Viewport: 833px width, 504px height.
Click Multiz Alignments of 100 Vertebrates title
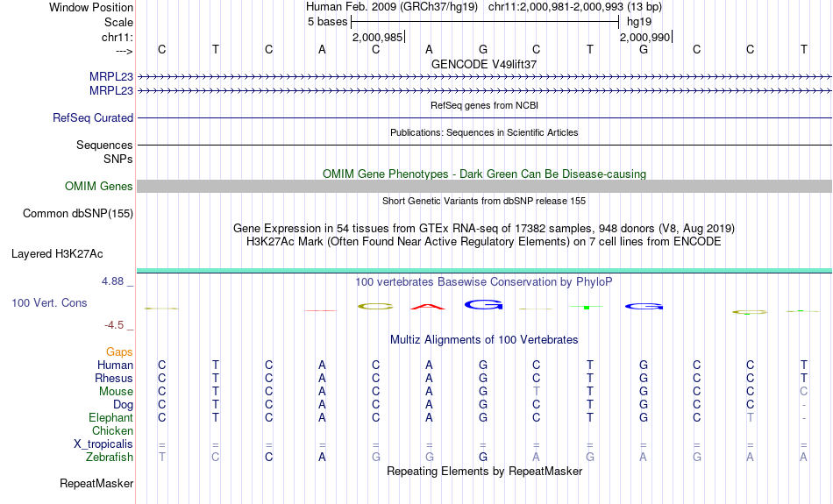click(x=484, y=340)
